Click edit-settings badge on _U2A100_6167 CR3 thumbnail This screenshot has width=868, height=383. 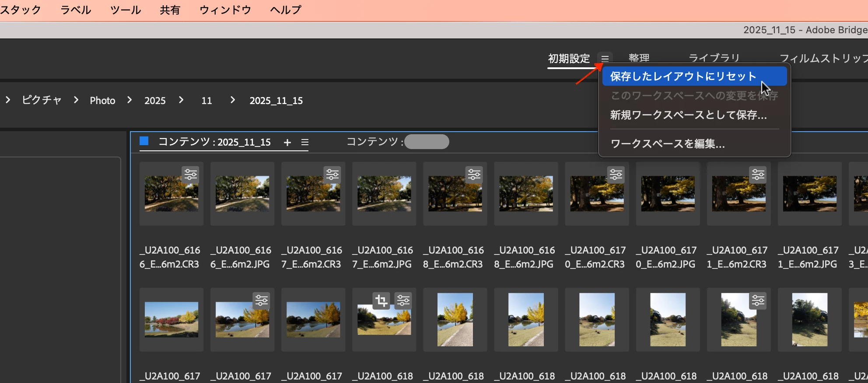pyautogui.click(x=332, y=174)
